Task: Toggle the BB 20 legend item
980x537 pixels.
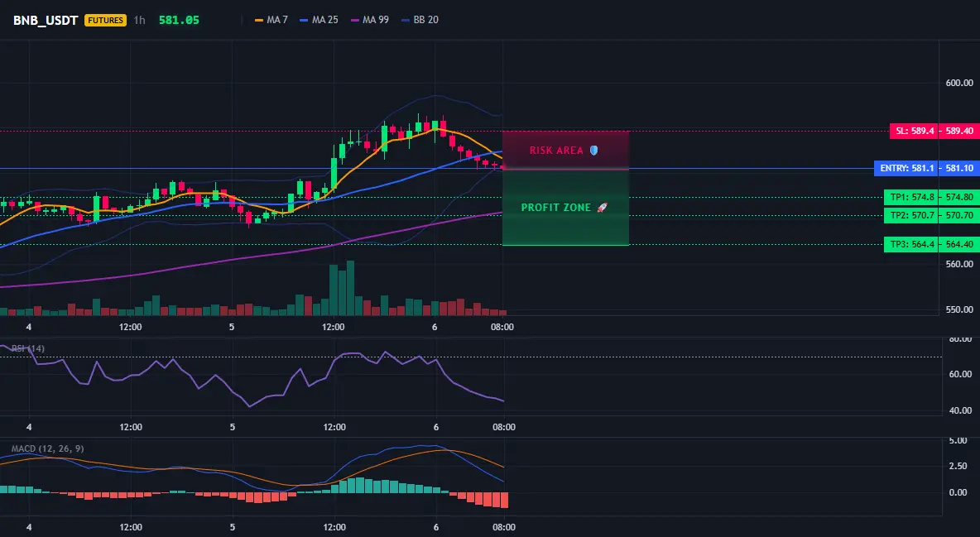Action: click(x=420, y=20)
